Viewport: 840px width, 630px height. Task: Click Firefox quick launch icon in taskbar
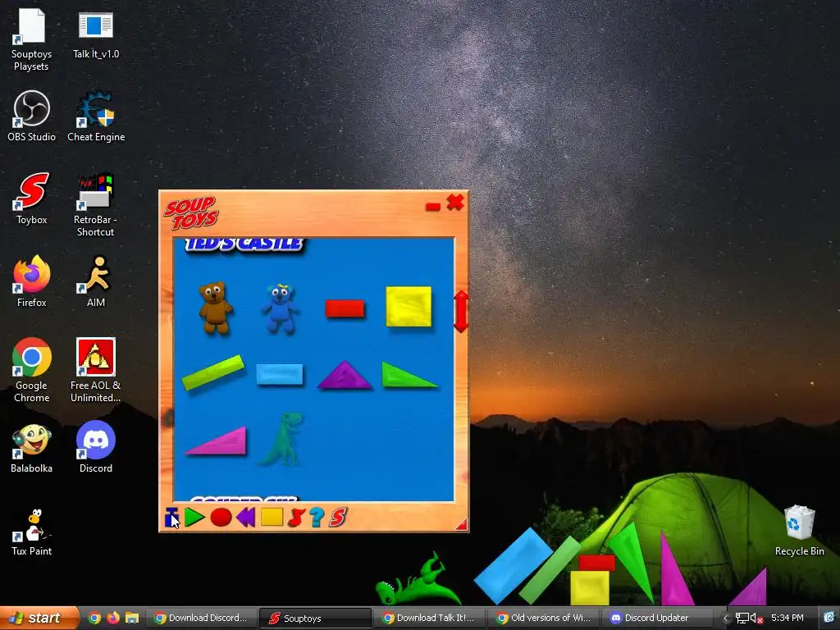pyautogui.click(x=113, y=618)
